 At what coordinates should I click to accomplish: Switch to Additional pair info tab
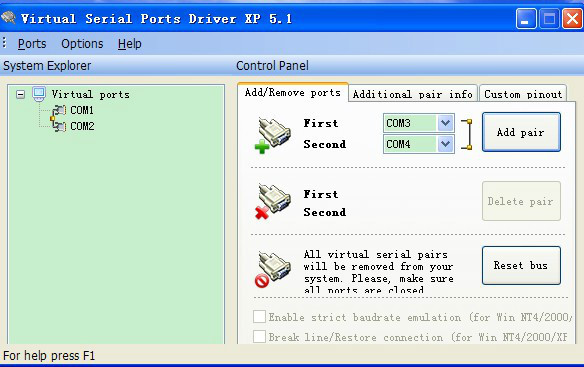pos(413,94)
